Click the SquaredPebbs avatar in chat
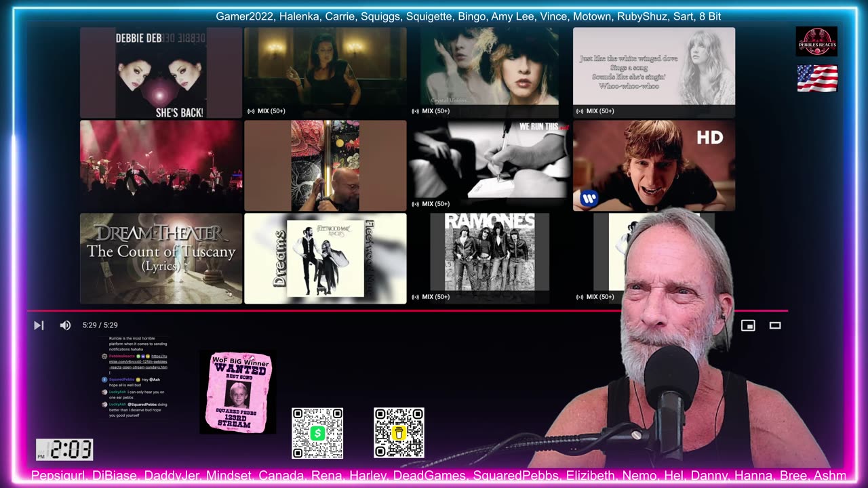This screenshot has width=868, height=488. tap(104, 380)
